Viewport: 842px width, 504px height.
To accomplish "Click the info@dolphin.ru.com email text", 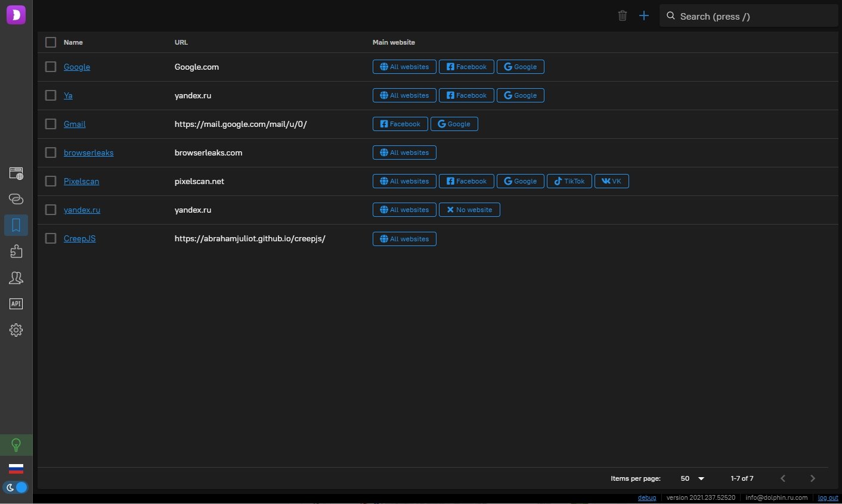I will point(776,497).
